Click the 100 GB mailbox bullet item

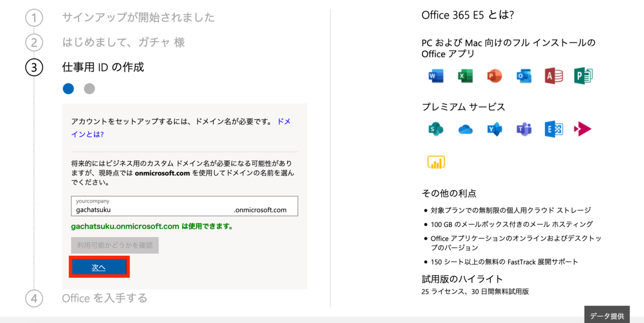(511, 224)
